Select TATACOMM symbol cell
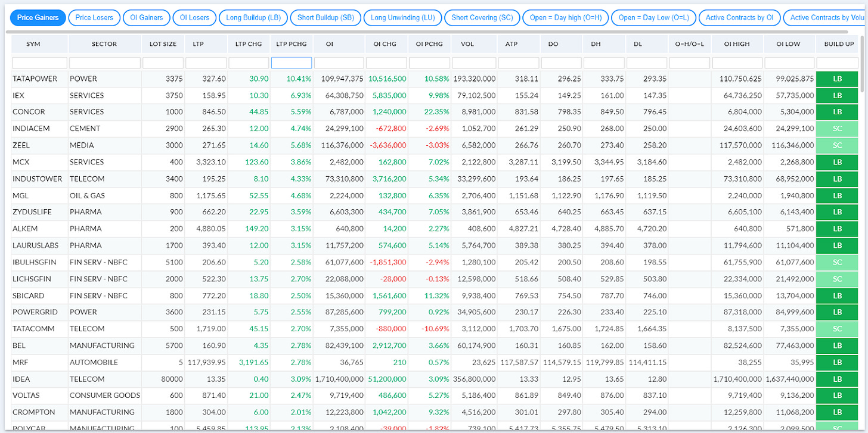 click(39, 329)
